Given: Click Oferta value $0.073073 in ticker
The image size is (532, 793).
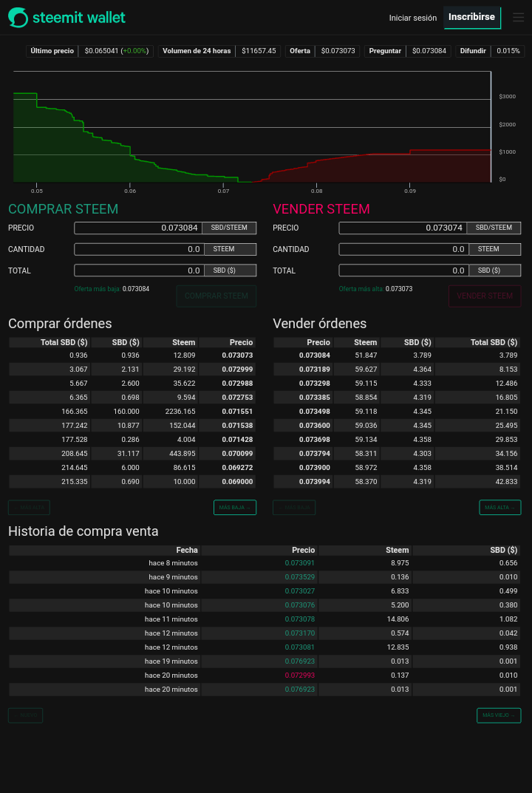Looking at the screenshot, I should [338, 51].
